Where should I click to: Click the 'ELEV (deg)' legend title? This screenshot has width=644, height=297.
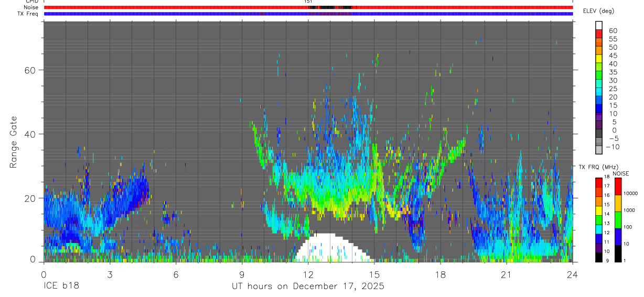pyautogui.click(x=598, y=11)
